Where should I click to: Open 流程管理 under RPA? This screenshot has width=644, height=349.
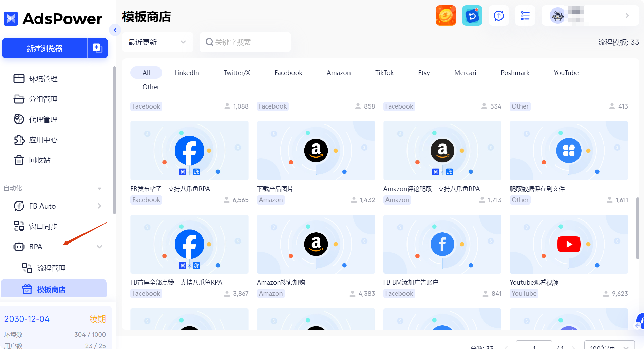coord(44,268)
